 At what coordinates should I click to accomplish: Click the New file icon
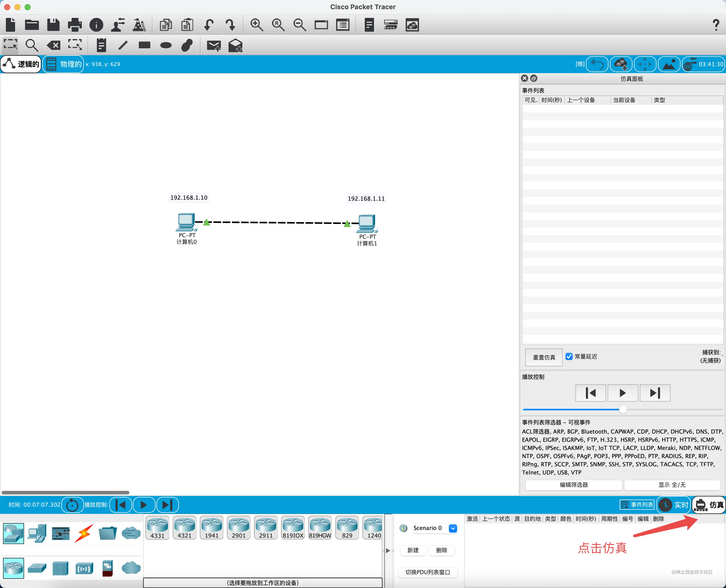(x=11, y=25)
